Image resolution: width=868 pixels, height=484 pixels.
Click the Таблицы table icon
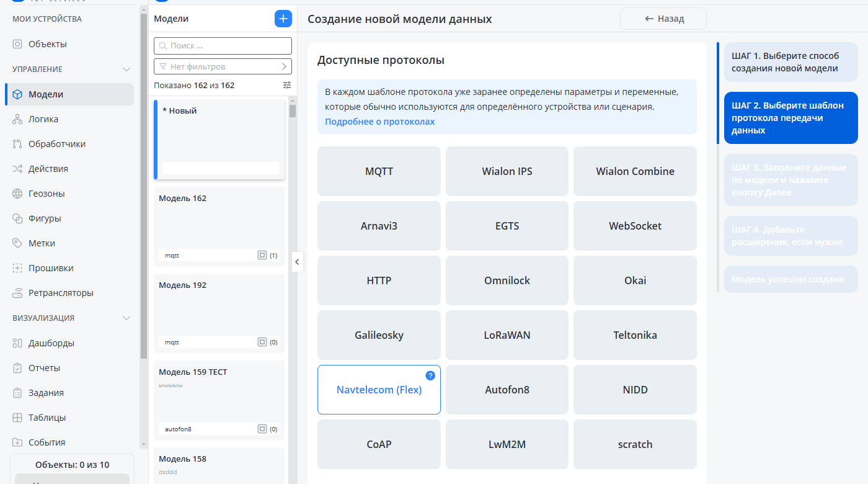[x=17, y=418]
